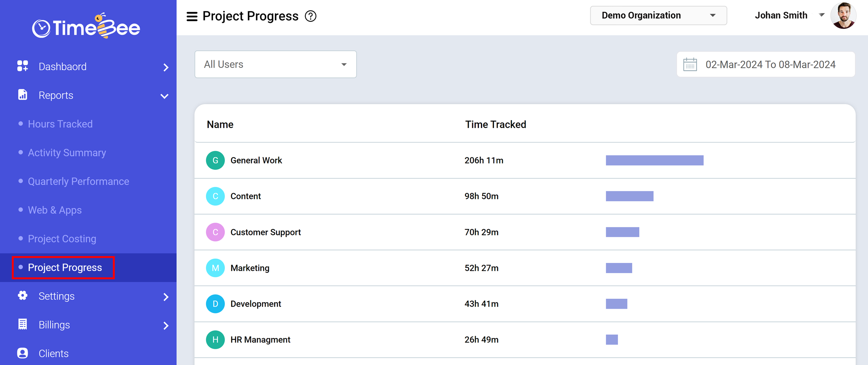Open the Web & Apps report
This screenshot has width=868, height=365.
click(55, 210)
